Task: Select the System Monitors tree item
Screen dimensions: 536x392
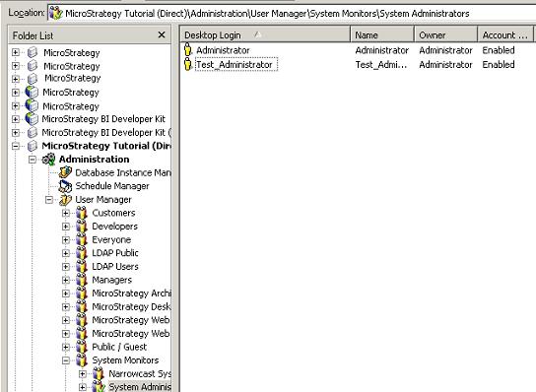Action: coord(125,360)
